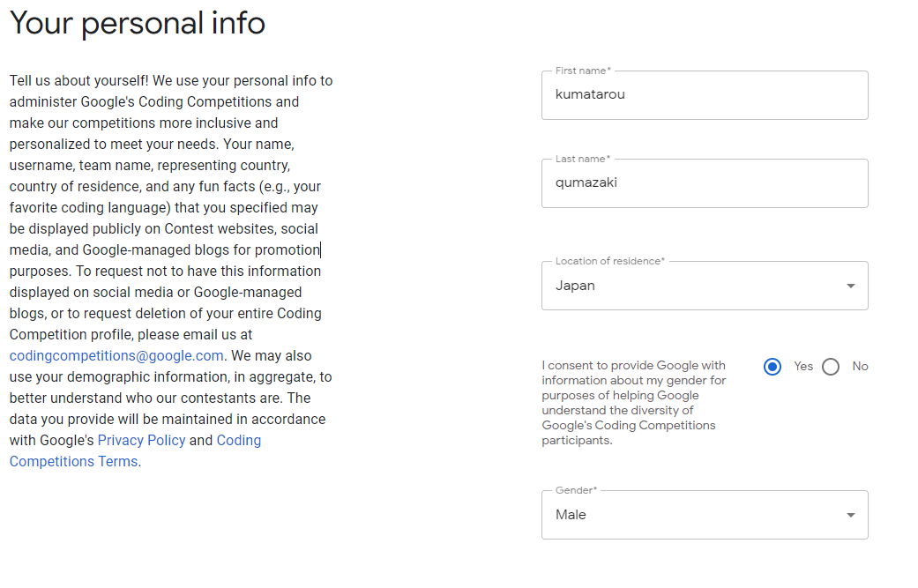Open the Japan location dropdown
Viewport: 918px width, 588px height.
[x=705, y=286]
